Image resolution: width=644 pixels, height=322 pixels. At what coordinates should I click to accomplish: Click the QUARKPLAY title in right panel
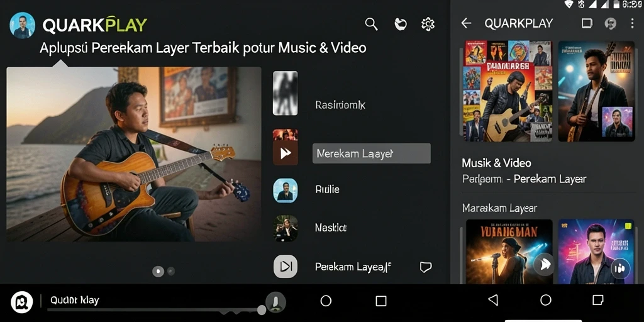[519, 23]
